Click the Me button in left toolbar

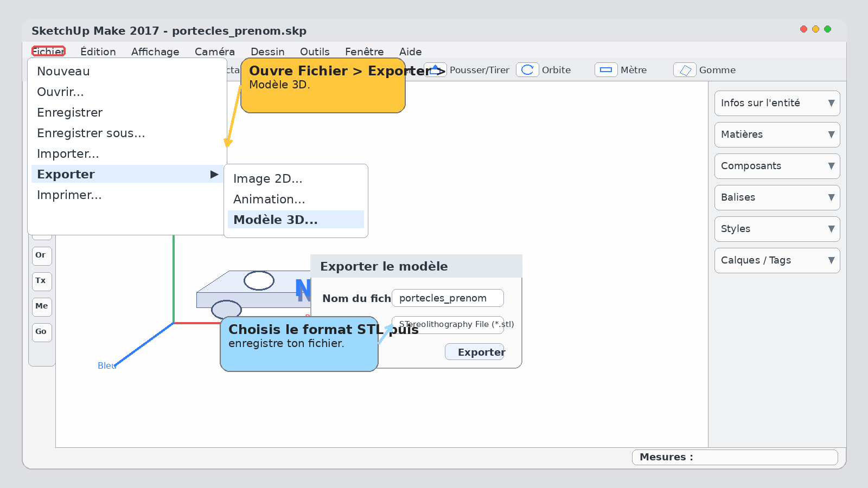click(x=42, y=306)
